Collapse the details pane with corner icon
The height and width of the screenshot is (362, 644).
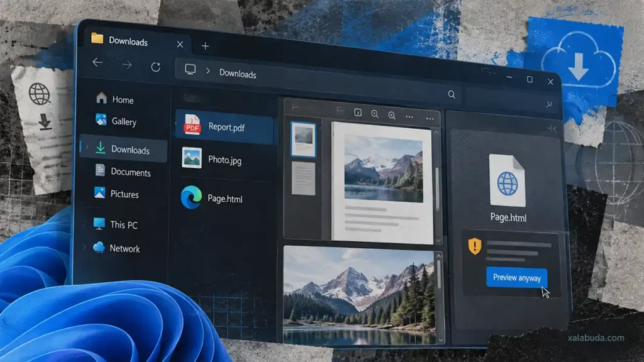click(x=552, y=129)
